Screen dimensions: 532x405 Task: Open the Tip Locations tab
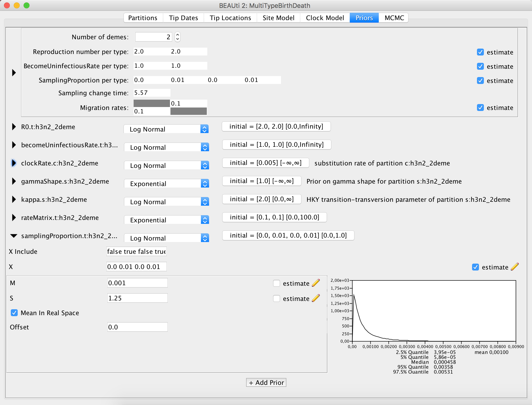[x=230, y=18]
